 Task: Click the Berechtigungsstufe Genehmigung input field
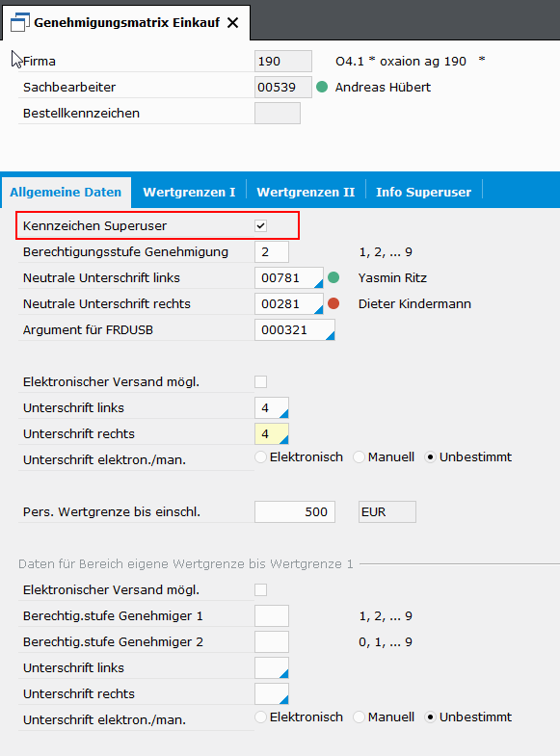point(272,251)
